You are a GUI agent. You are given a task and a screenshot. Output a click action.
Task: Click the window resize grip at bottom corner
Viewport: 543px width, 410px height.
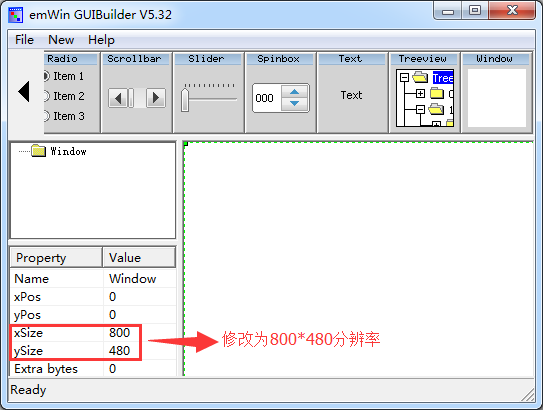(528, 395)
